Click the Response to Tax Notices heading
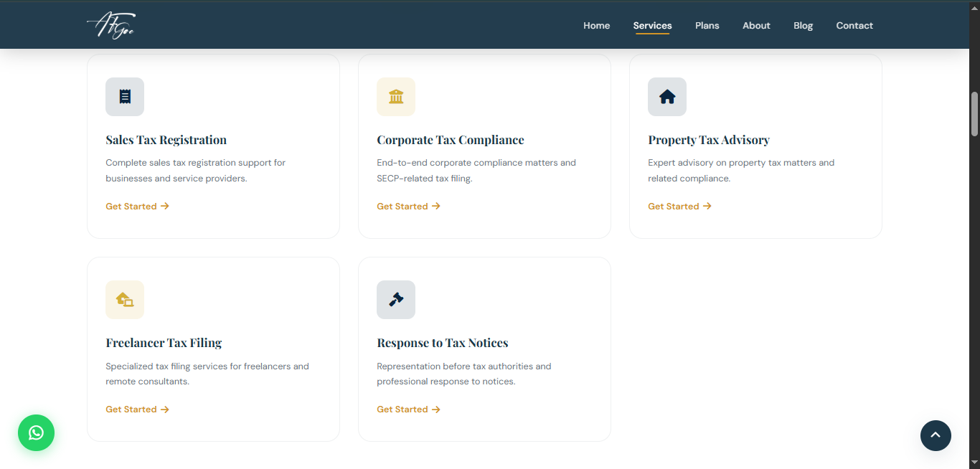 443,343
